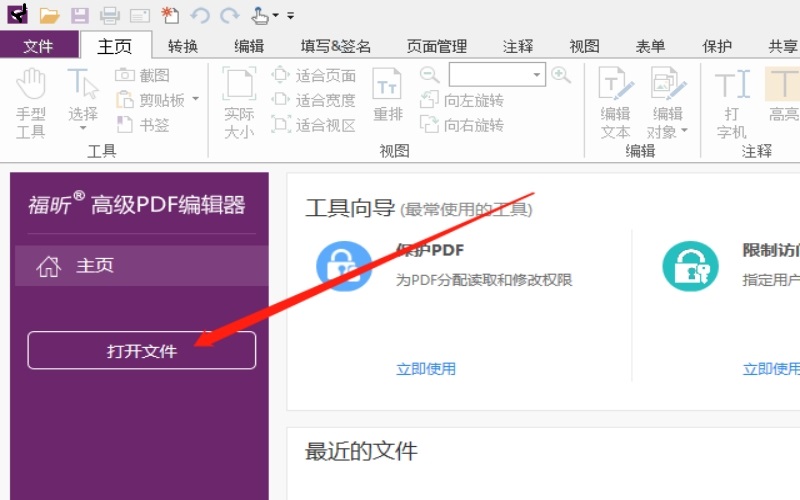Screen dimensions: 800x500
Task: Click the 截图 snapshot tool
Action: point(142,76)
